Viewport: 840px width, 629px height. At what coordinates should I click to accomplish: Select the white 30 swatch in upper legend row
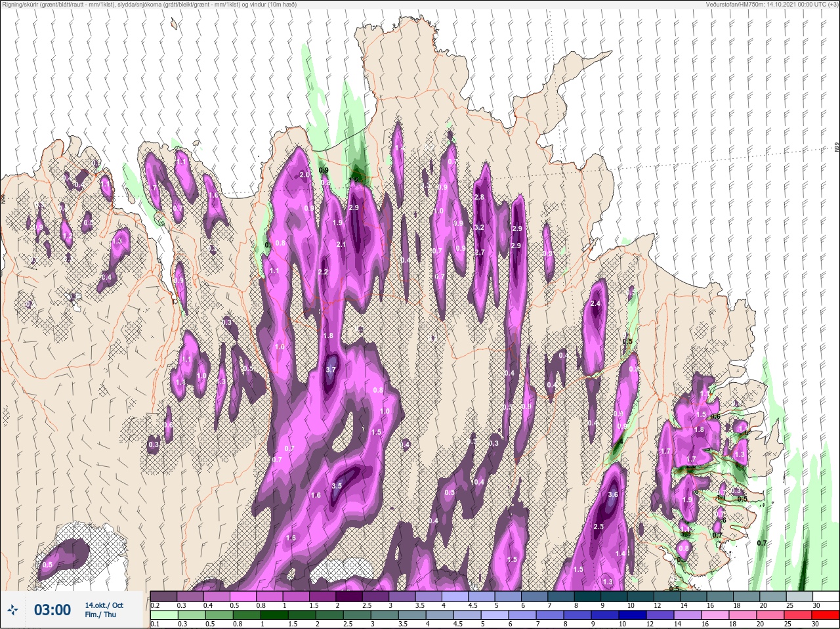coord(826,596)
